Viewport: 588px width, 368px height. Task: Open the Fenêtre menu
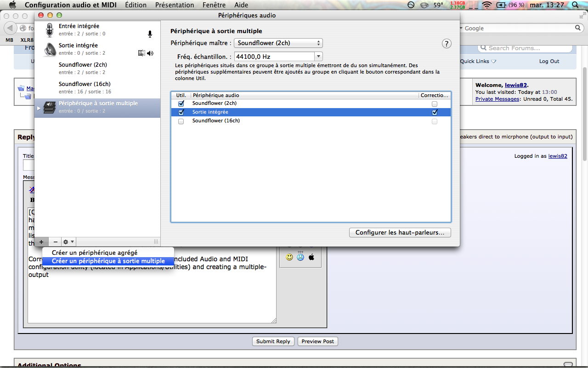pyautogui.click(x=214, y=5)
